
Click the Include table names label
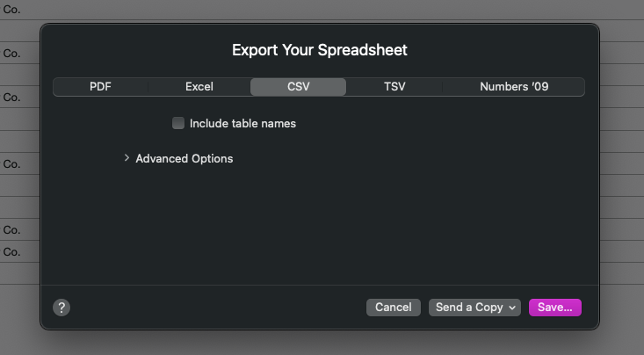click(242, 123)
